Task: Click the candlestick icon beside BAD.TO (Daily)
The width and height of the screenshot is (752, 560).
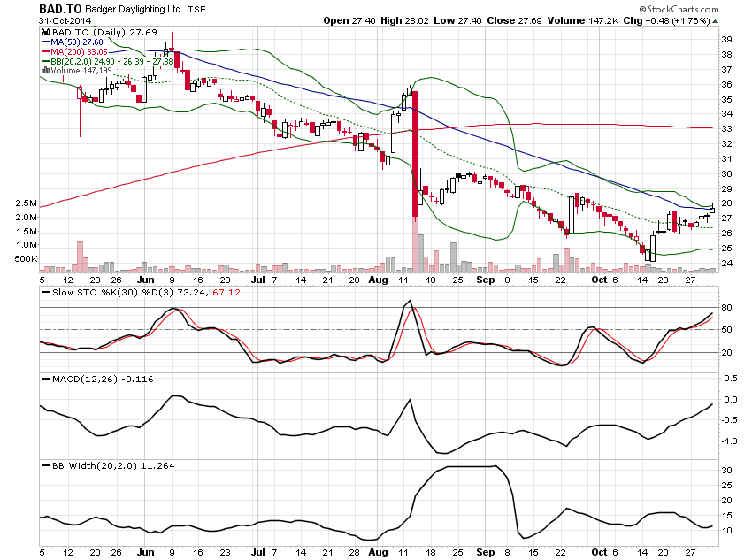Action: [45, 32]
